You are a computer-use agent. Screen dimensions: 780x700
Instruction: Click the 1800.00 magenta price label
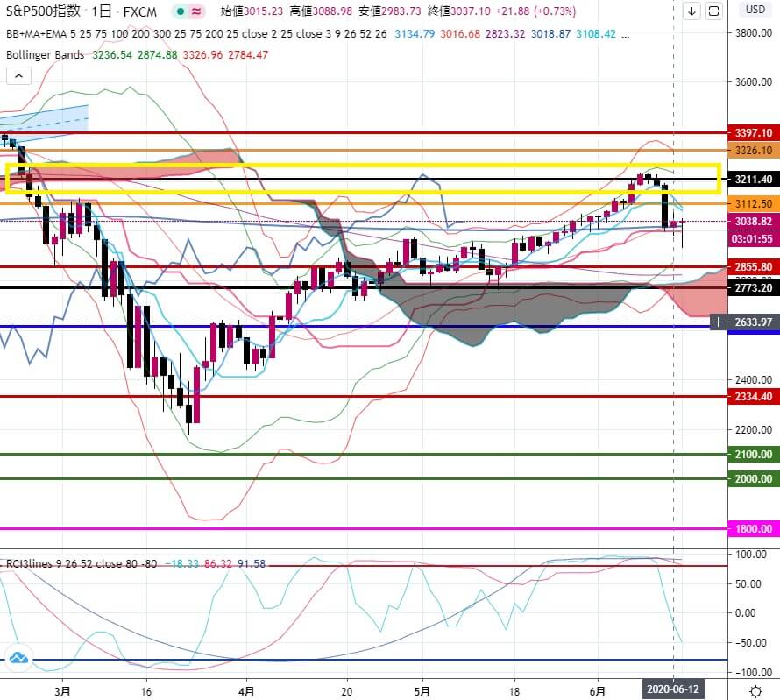pyautogui.click(x=754, y=529)
